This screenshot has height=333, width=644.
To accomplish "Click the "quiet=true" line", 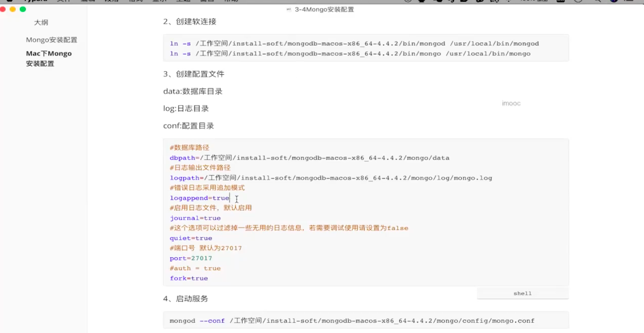I will tap(191, 238).
